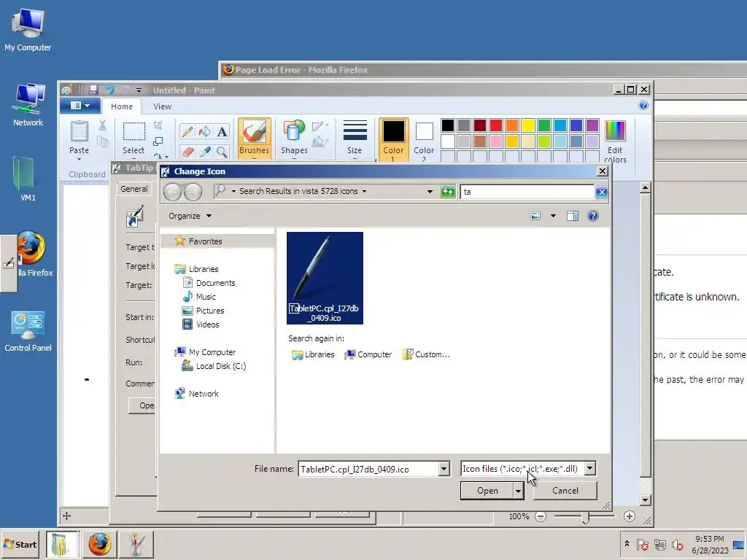This screenshot has width=747, height=560.
Task: Select the Fill with color bucket in Paint
Action: point(205,131)
